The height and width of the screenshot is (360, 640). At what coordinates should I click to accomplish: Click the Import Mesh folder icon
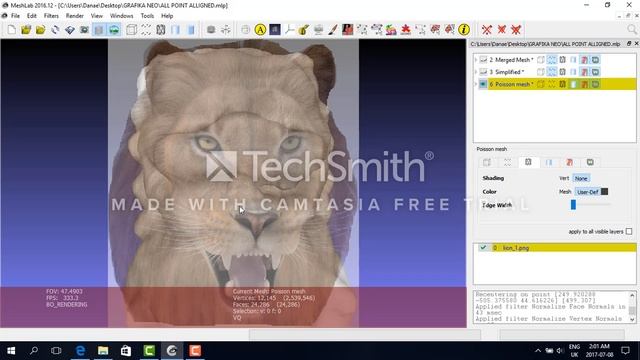tap(40, 30)
